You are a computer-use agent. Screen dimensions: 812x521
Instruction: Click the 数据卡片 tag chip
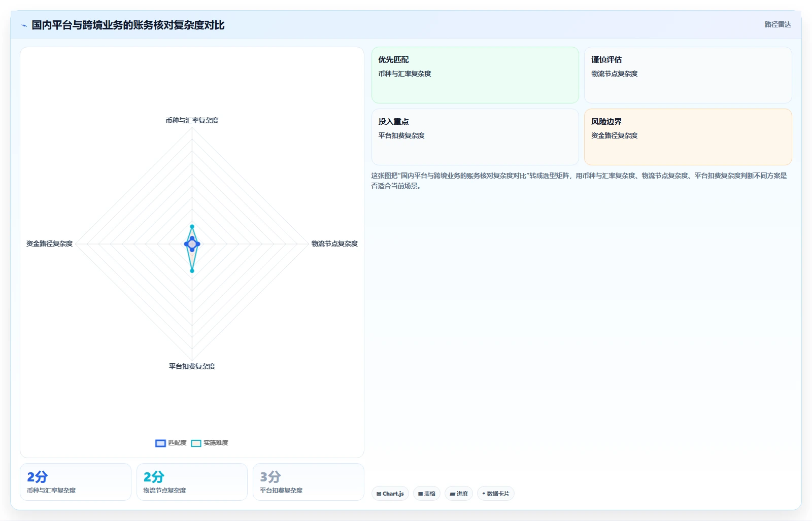[496, 494]
